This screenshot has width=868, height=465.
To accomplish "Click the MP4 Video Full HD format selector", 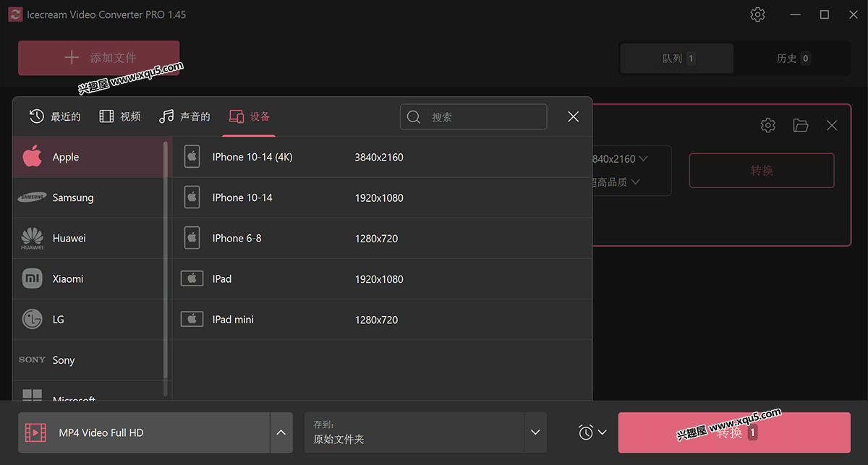I will pyautogui.click(x=144, y=432).
